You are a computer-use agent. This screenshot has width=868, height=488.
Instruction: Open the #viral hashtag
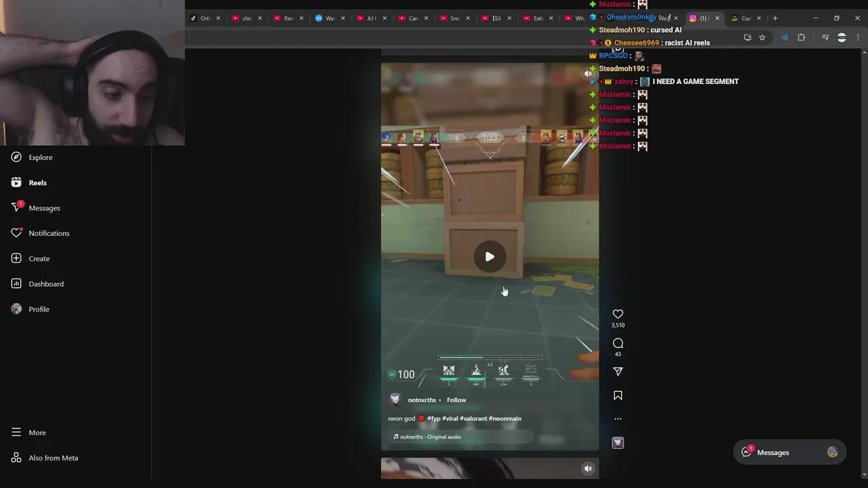pyautogui.click(x=450, y=419)
